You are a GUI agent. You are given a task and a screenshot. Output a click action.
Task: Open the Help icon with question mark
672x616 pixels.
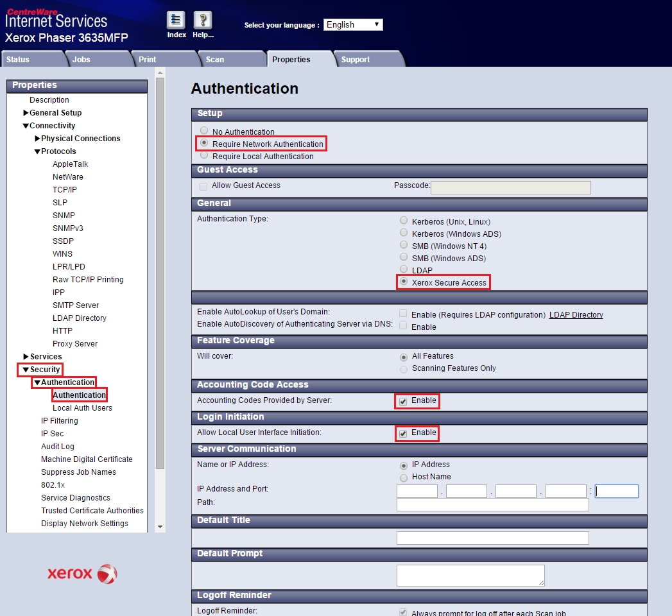point(203,20)
